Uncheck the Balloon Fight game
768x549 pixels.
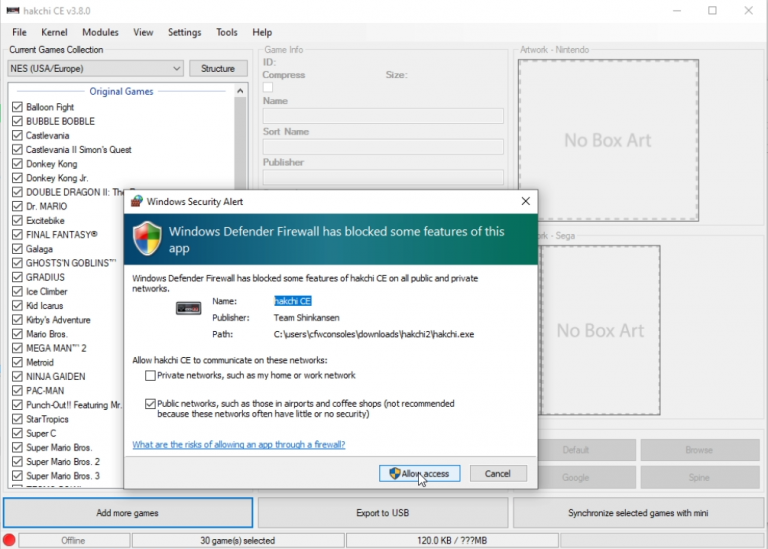(x=17, y=107)
